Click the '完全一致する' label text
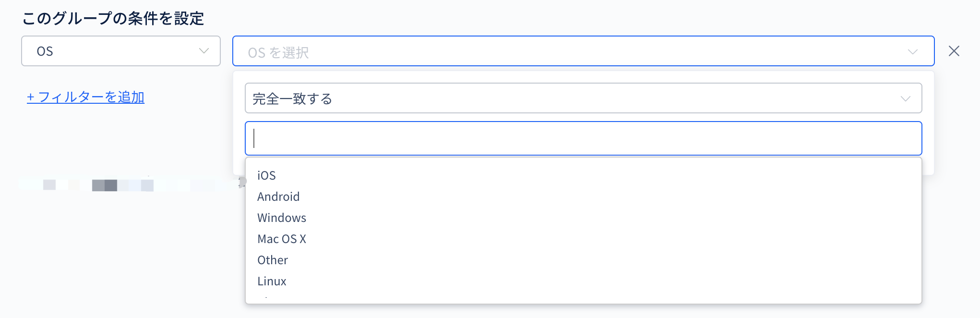 tap(292, 99)
